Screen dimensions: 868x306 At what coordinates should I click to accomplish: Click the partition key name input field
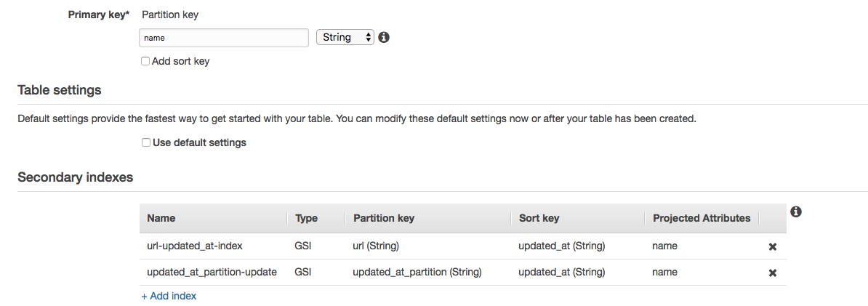tap(224, 38)
